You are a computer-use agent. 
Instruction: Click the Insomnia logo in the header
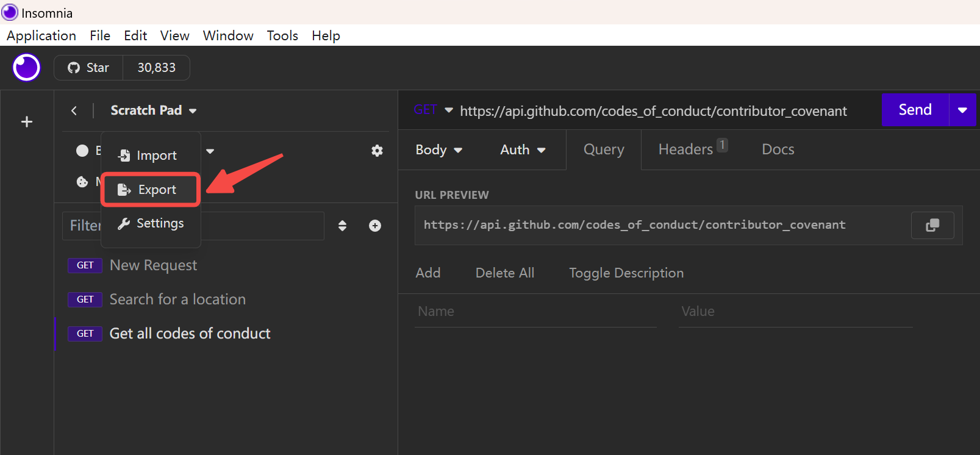point(26,67)
